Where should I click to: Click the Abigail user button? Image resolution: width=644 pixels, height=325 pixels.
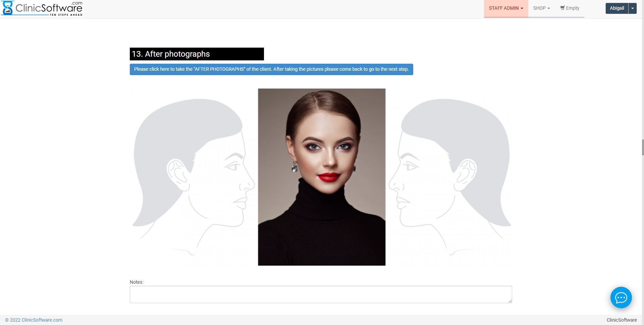pos(616,8)
